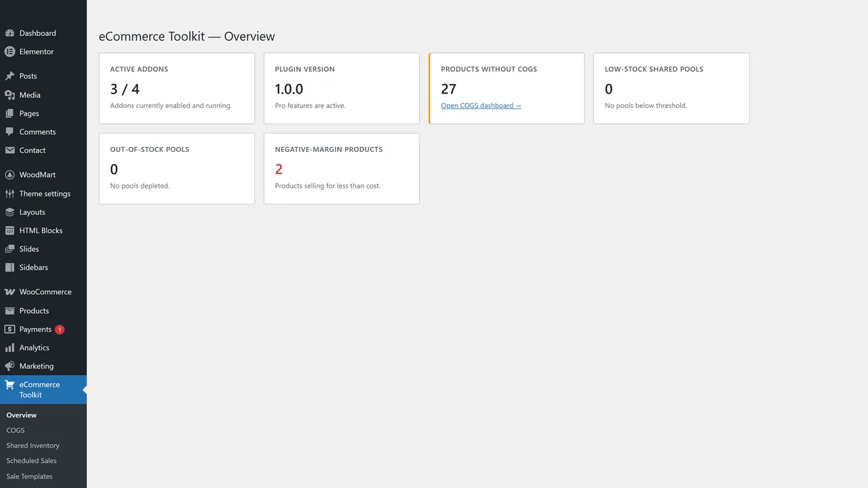Click the HTML Blocks code icon
The width and height of the screenshot is (868, 488).
[9, 230]
